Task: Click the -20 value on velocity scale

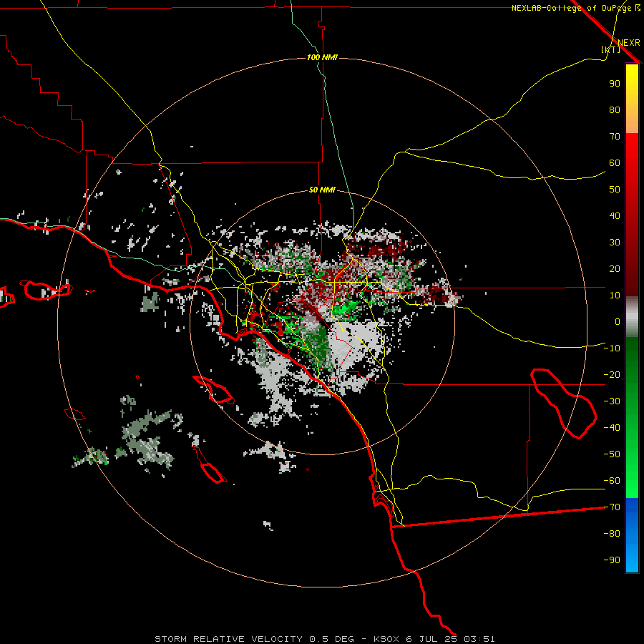Action: (x=612, y=375)
